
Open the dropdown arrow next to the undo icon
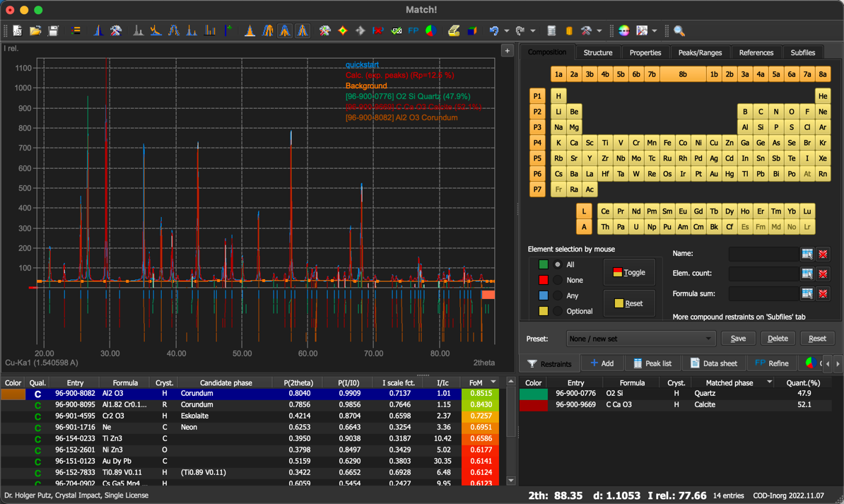tap(507, 30)
